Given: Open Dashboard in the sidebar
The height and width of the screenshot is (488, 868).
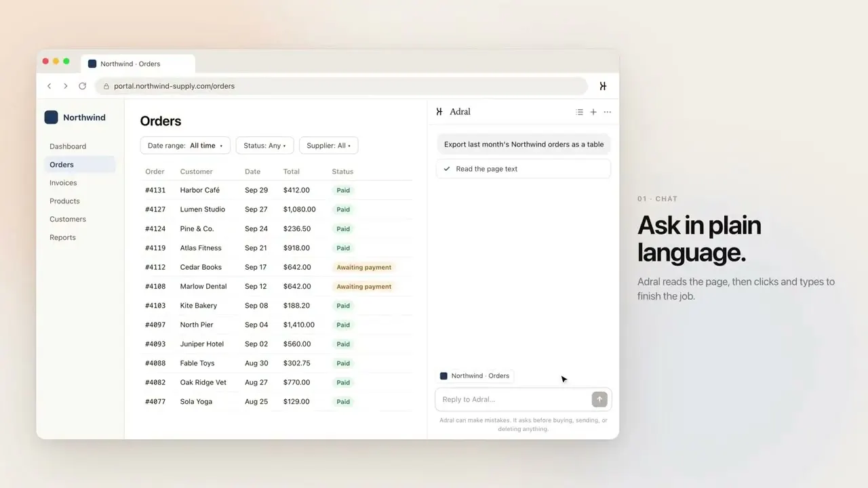Looking at the screenshot, I should [68, 146].
